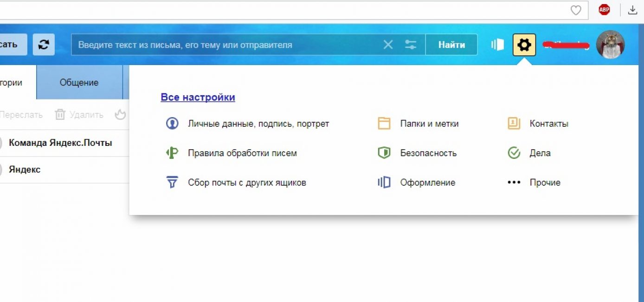Open Контакты settings

tap(549, 124)
